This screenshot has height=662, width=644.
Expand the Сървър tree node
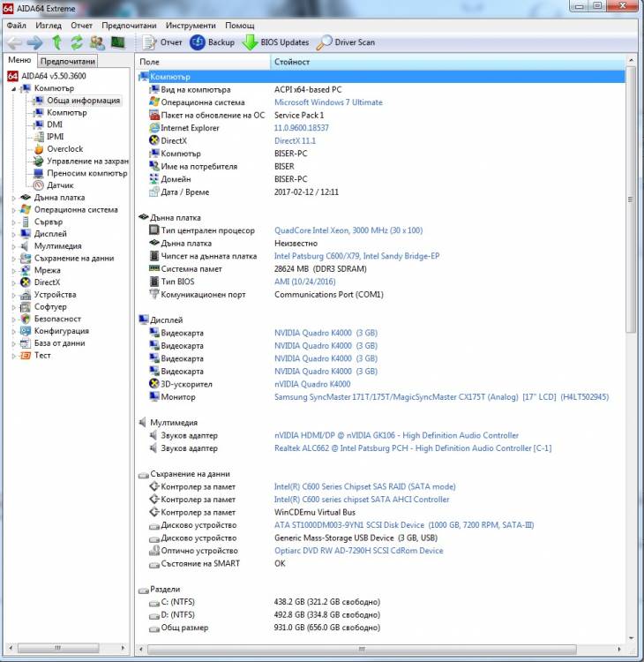point(13,222)
